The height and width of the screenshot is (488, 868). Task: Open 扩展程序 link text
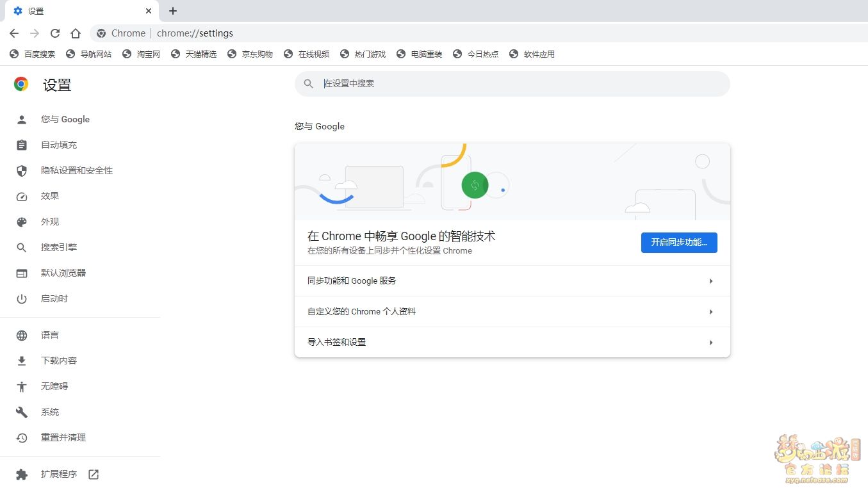tap(59, 474)
